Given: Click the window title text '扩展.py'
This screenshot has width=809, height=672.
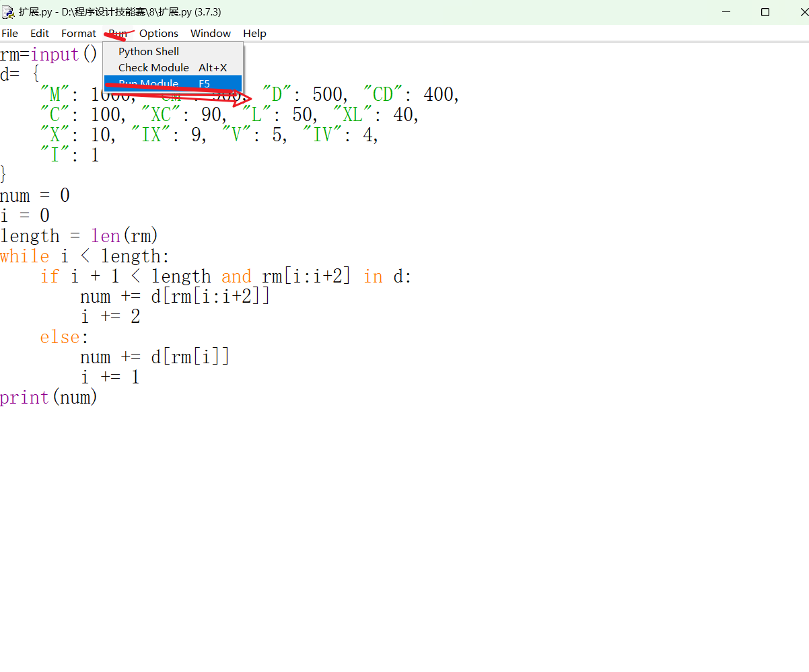Looking at the screenshot, I should (x=35, y=12).
